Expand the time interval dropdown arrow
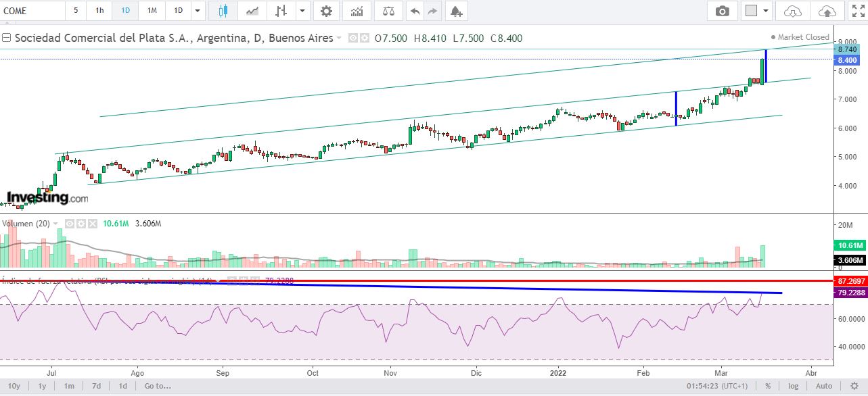The height and width of the screenshot is (396, 868). pyautogui.click(x=197, y=11)
